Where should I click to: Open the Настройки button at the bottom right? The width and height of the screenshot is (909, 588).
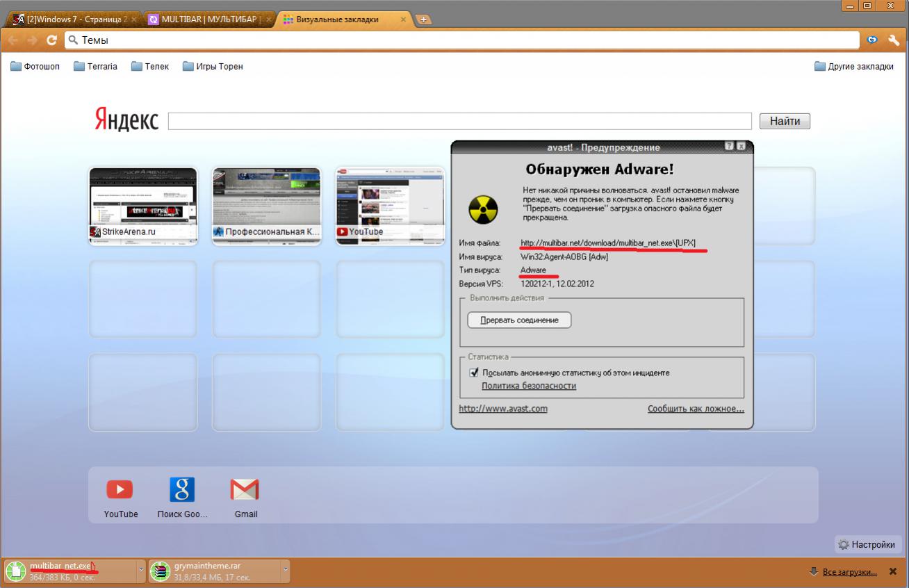click(x=868, y=544)
